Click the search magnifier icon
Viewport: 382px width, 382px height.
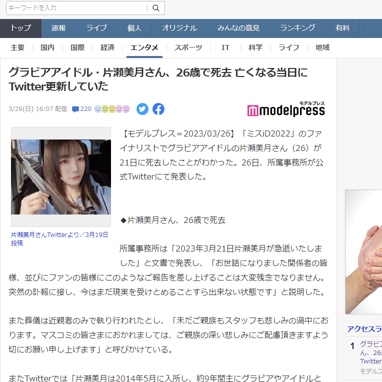[x=156, y=8]
